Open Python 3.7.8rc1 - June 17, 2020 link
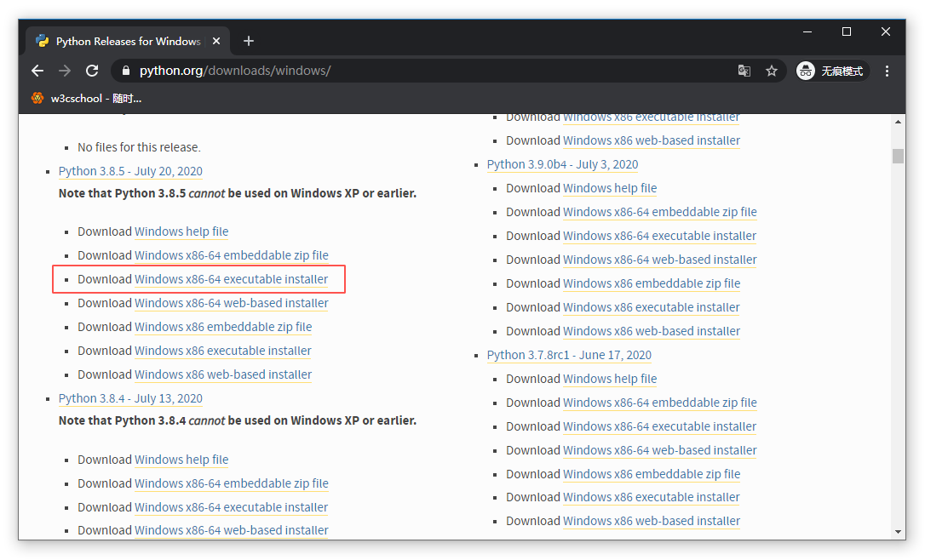This screenshot has width=925, height=560. (x=569, y=355)
